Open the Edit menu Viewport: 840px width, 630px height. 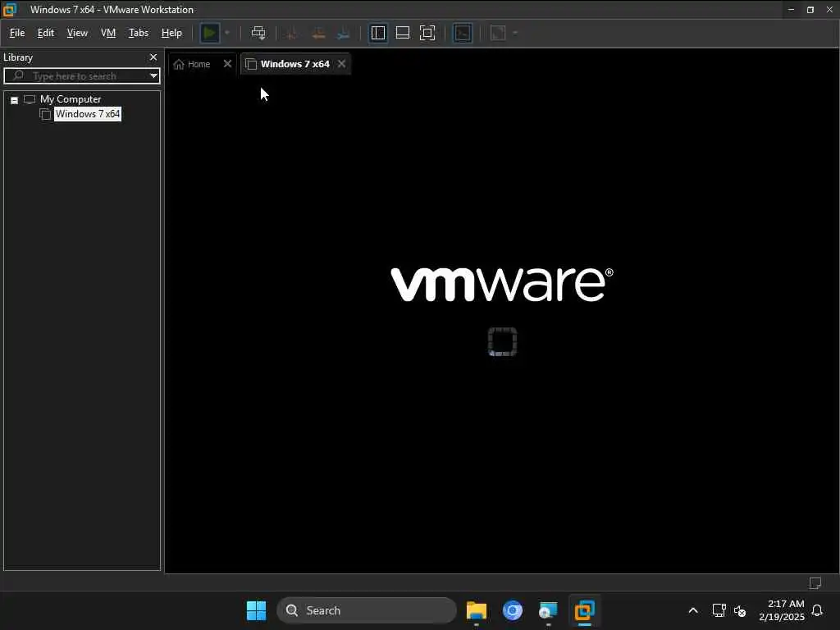(46, 33)
